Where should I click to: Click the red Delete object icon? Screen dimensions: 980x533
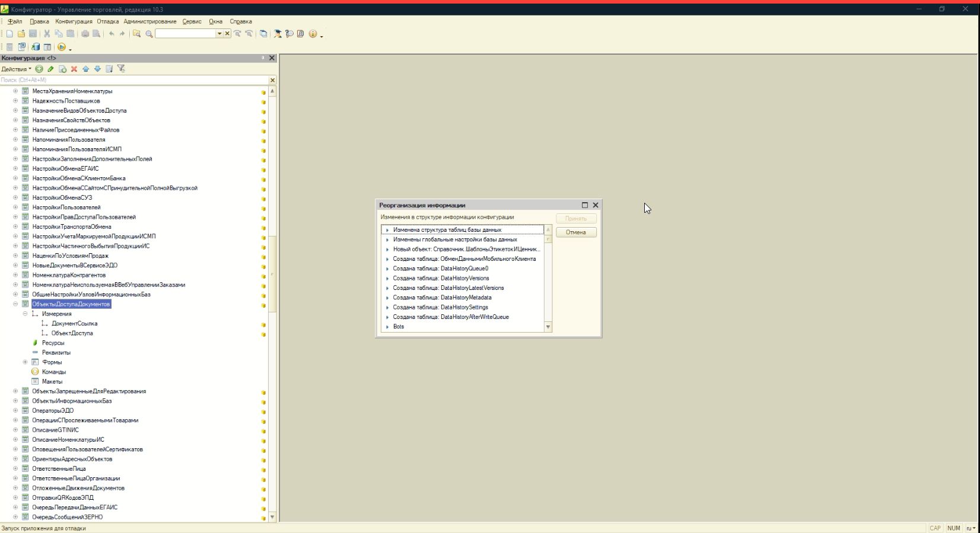coord(74,69)
